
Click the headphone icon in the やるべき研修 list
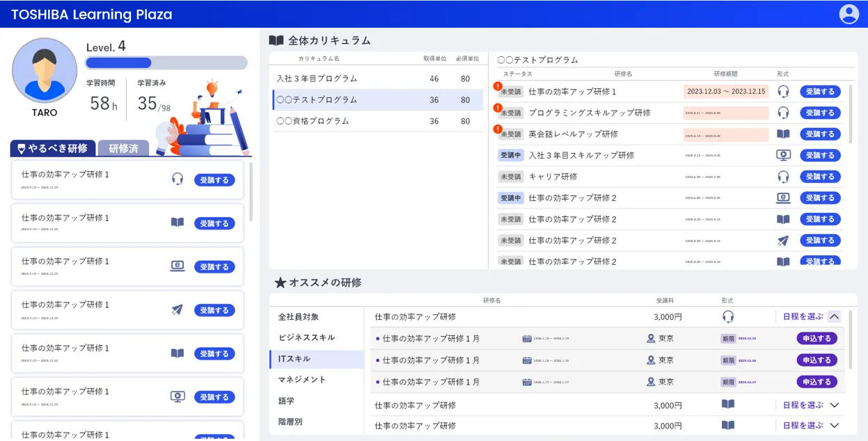[177, 179]
